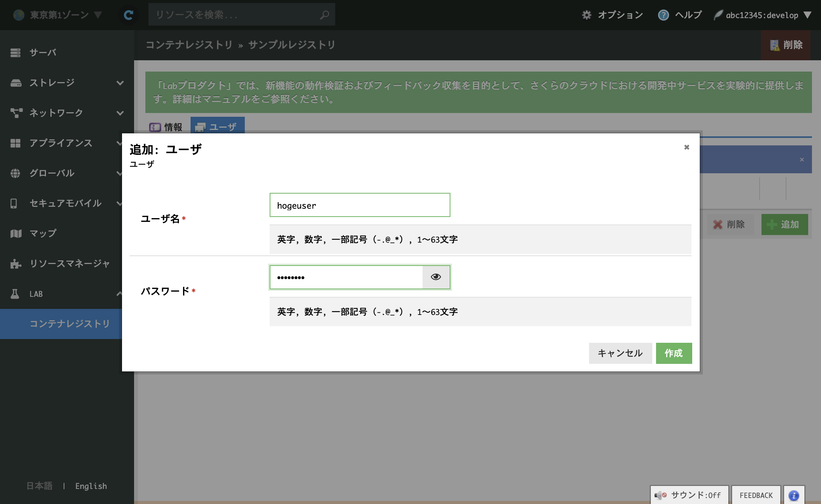Click the ユーザ名 input field
This screenshot has height=504, width=821.
(360, 205)
